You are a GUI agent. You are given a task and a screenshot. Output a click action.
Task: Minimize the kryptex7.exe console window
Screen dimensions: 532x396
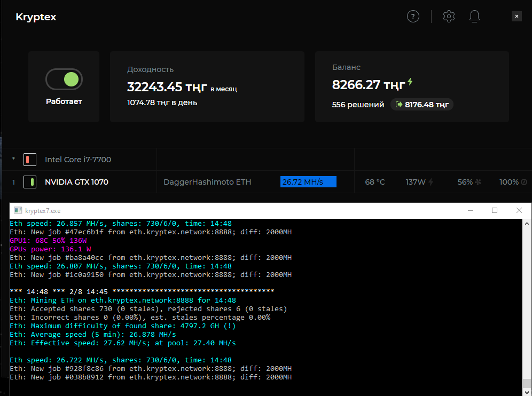click(470, 211)
